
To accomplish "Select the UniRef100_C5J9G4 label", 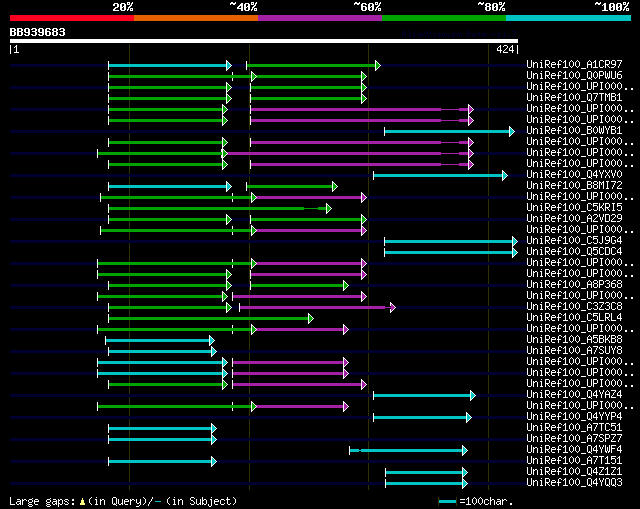I will pos(574,240).
